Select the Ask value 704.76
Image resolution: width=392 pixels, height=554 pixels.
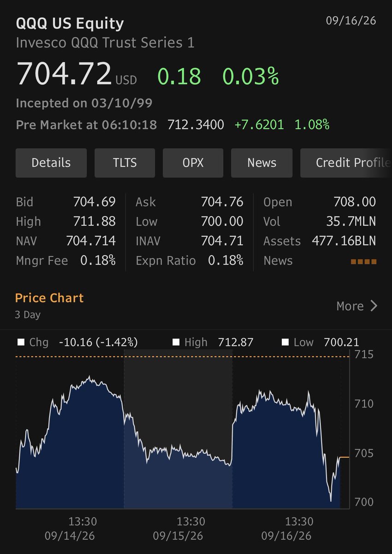click(x=222, y=202)
